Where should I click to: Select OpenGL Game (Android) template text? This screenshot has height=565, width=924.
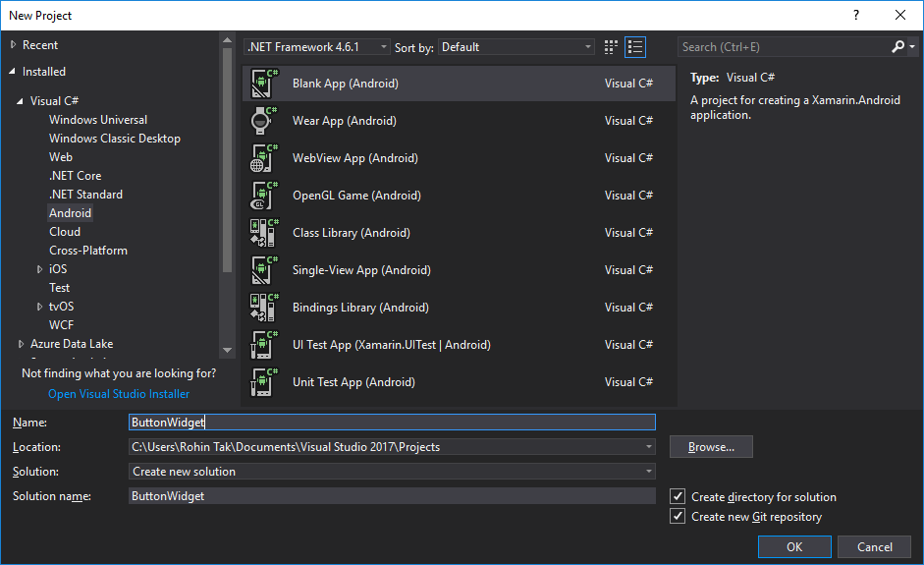(x=356, y=196)
